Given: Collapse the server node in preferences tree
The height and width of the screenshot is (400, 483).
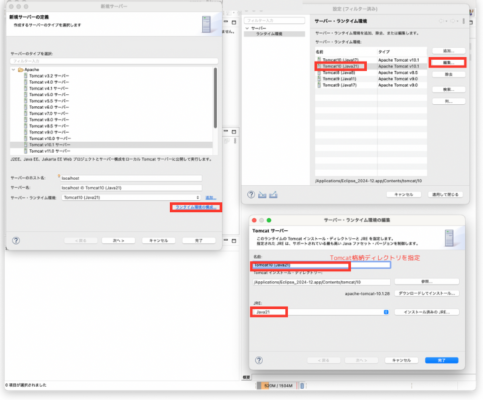Looking at the screenshot, I should tap(247, 28).
